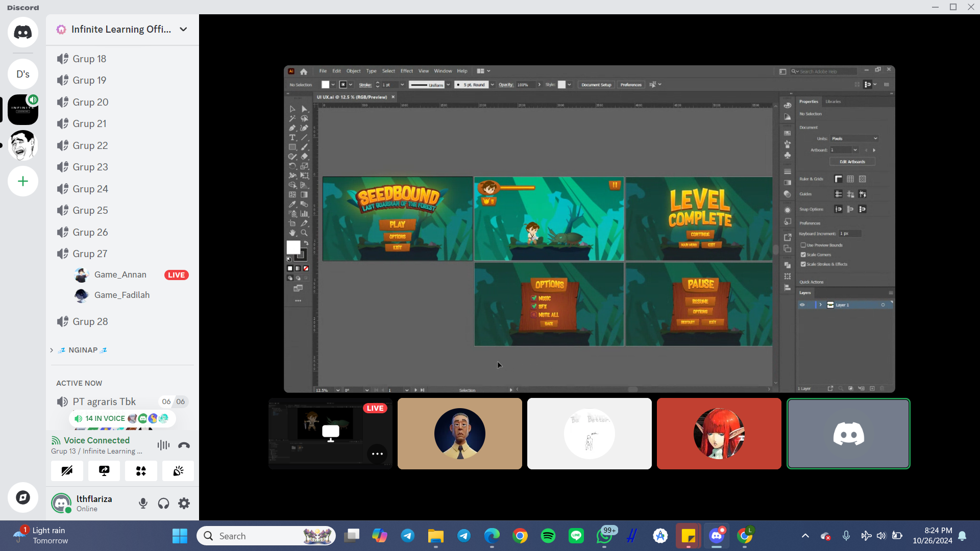Focus the default Discord logo participant tile
980x551 pixels.
[x=848, y=434]
